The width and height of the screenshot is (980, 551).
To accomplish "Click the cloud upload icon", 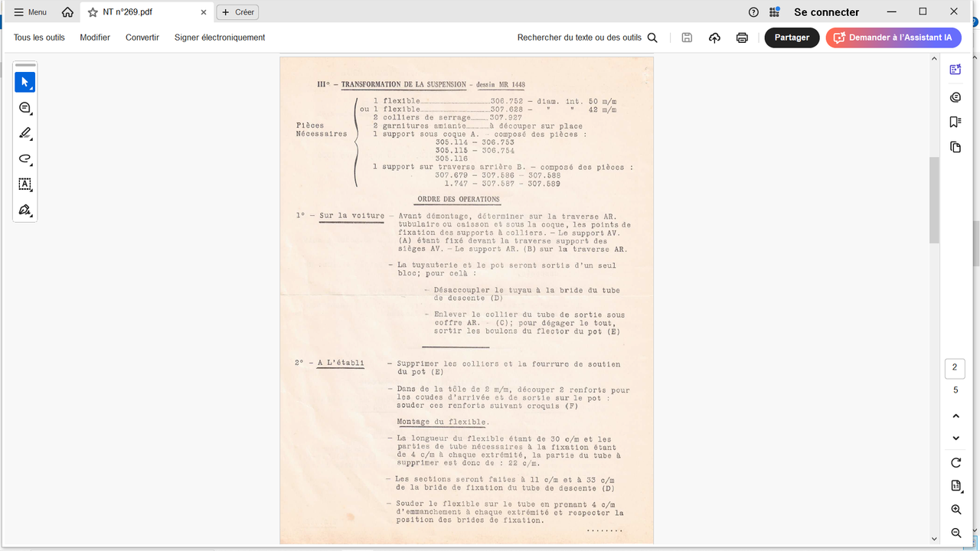I will pyautogui.click(x=714, y=37).
